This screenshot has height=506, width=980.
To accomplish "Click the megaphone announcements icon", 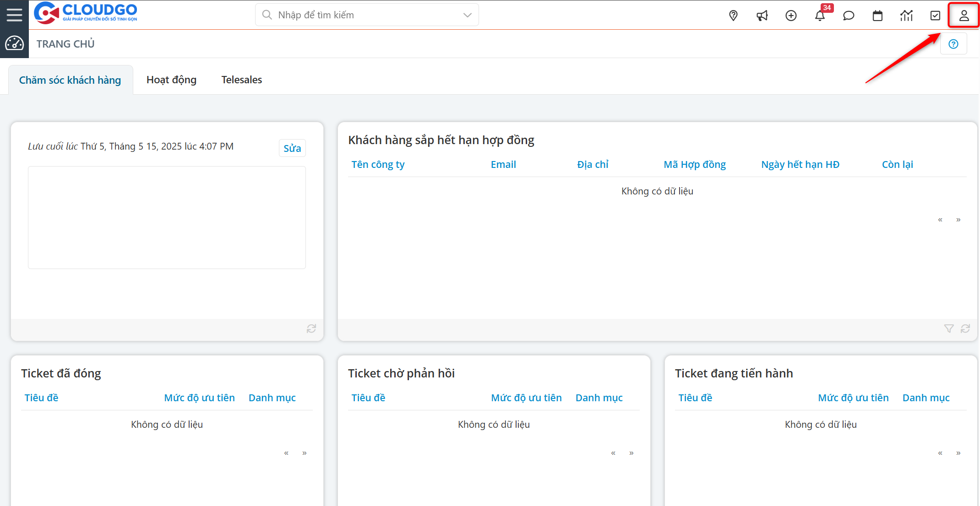I will [x=762, y=16].
